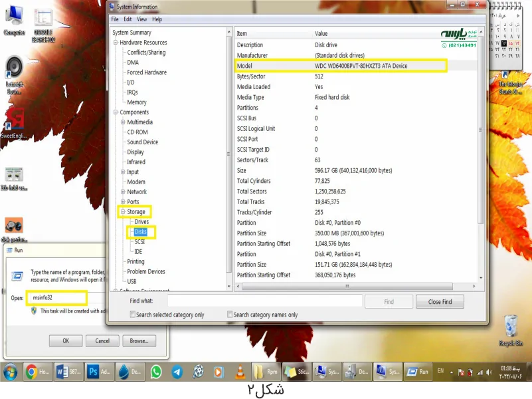This screenshot has height=399, width=532.
Task: Click the network signal tray icon
Action: click(x=480, y=372)
